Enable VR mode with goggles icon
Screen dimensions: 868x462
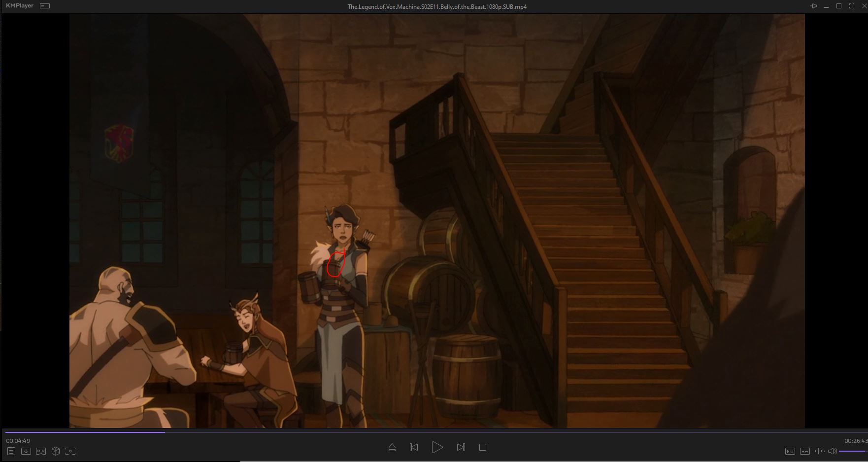point(41,451)
